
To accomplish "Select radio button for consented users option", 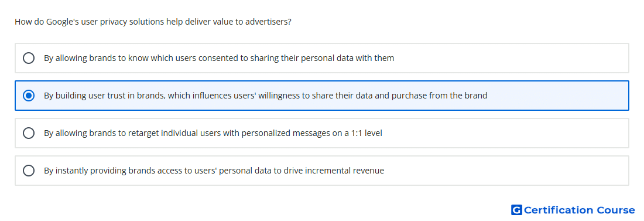I will click(x=29, y=58).
